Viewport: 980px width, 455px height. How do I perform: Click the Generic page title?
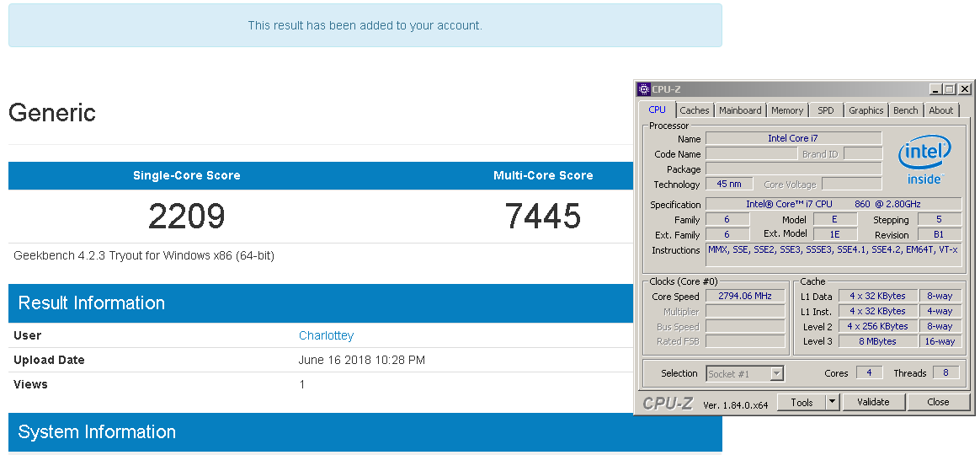[x=52, y=113]
